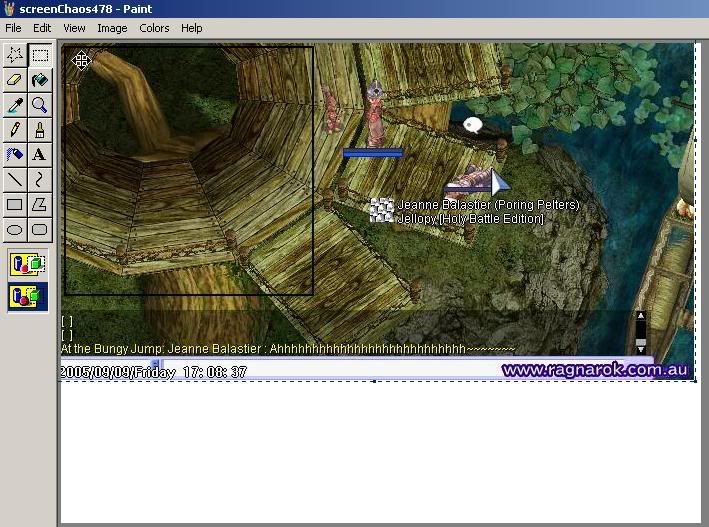
Task: Click the white speech bubble emote
Action: coord(473,125)
